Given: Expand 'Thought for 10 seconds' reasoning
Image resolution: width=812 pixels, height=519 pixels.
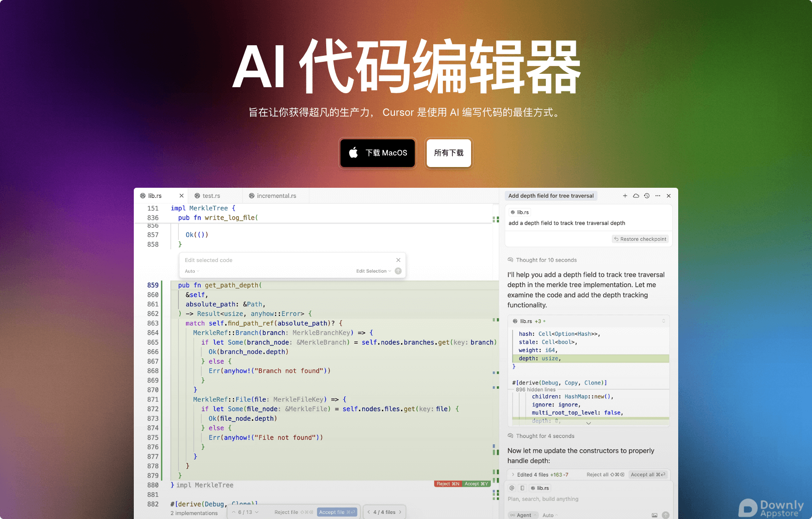Looking at the screenshot, I should tap(542, 260).
